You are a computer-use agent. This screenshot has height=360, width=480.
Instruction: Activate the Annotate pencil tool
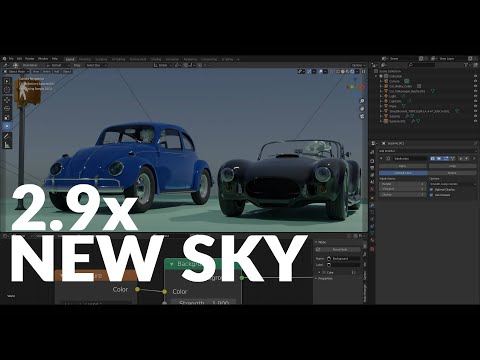coord(7,136)
